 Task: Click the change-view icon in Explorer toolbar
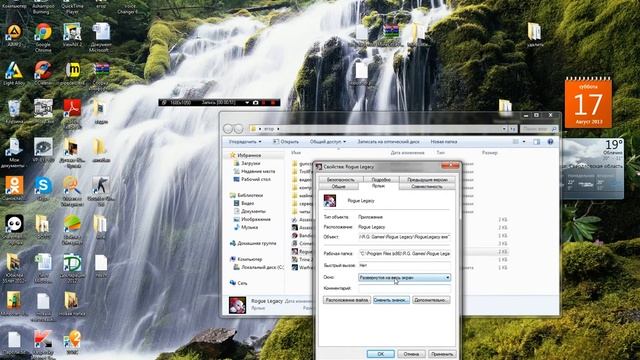pos(516,142)
